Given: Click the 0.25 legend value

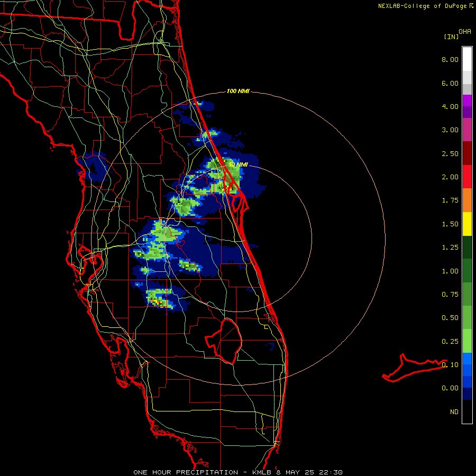Looking at the screenshot, I should [450, 342].
